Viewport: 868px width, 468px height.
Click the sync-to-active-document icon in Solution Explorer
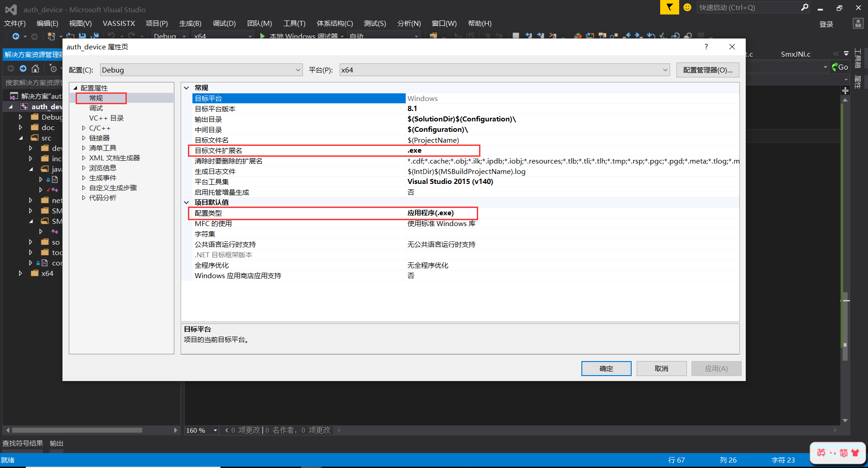click(x=53, y=68)
